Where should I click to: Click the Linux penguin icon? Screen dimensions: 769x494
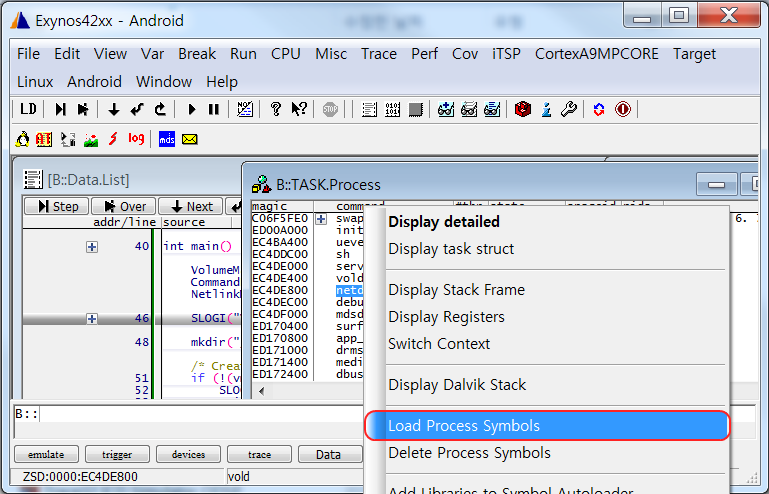click(23, 139)
